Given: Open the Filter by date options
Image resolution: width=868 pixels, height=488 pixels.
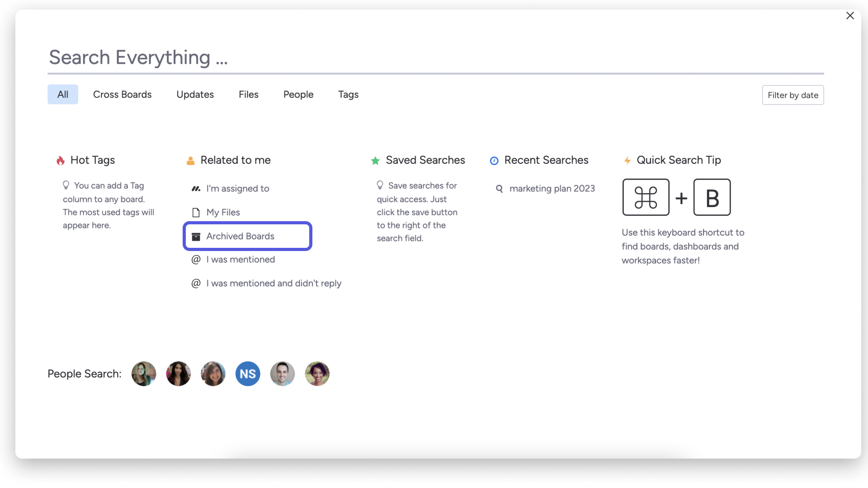Looking at the screenshot, I should [793, 95].
